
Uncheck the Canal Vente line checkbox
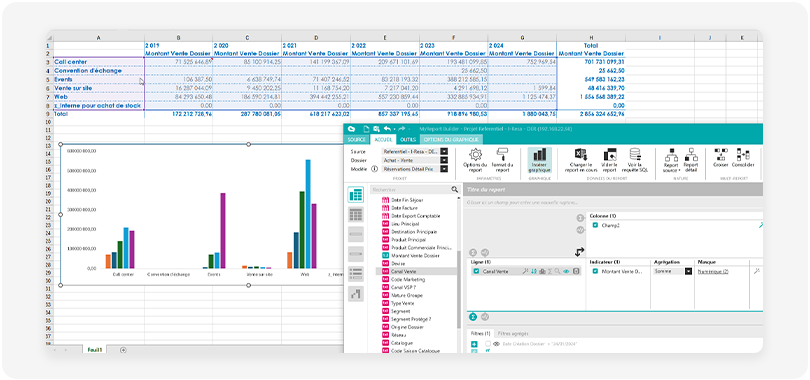(476, 271)
